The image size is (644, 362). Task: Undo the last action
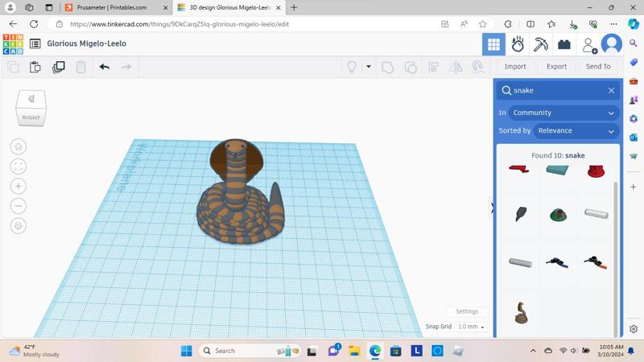[104, 67]
